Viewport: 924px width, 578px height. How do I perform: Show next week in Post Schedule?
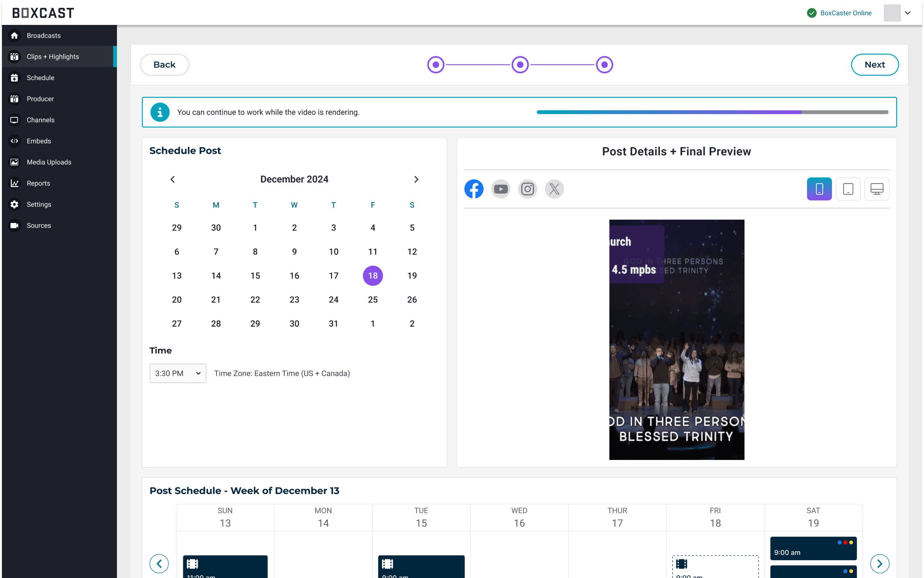879,563
